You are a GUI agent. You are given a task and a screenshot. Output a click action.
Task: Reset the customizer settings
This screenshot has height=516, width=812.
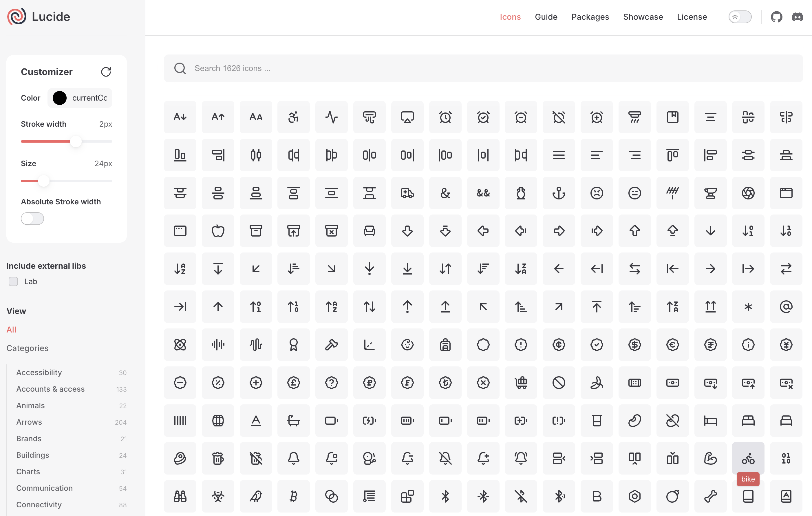tap(106, 72)
